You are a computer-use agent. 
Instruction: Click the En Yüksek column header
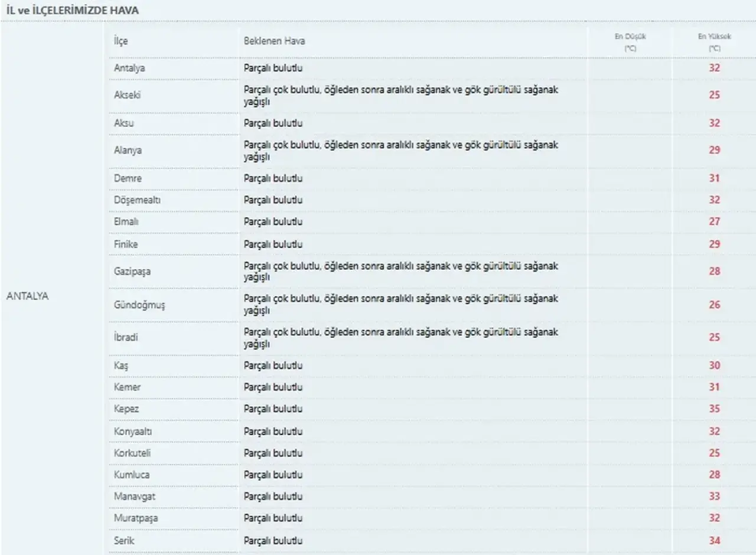(x=715, y=43)
